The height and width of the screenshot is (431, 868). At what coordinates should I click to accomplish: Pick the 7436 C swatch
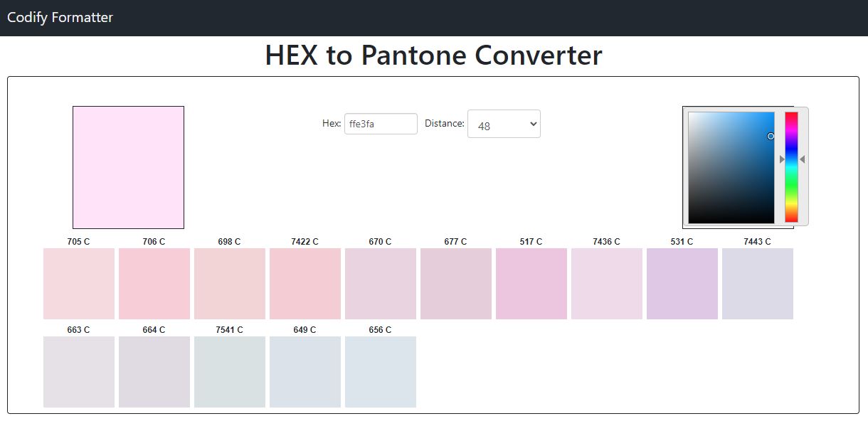[x=607, y=284]
